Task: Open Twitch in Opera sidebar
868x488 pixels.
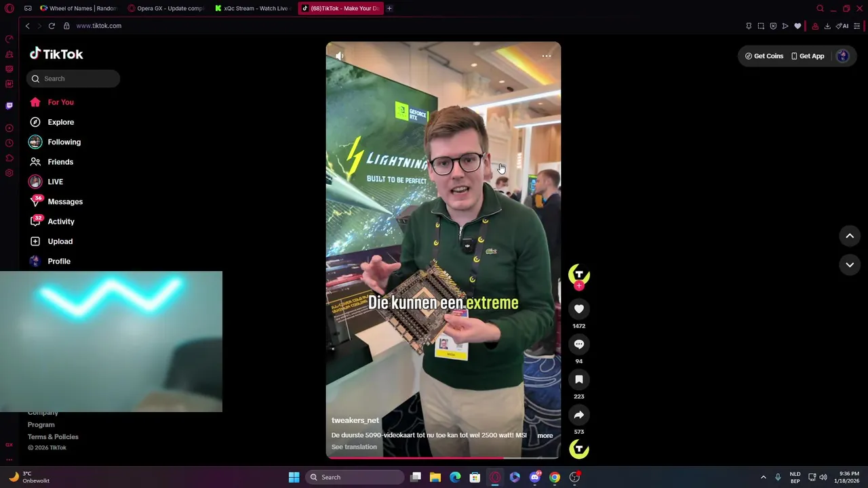Action: click(9, 106)
